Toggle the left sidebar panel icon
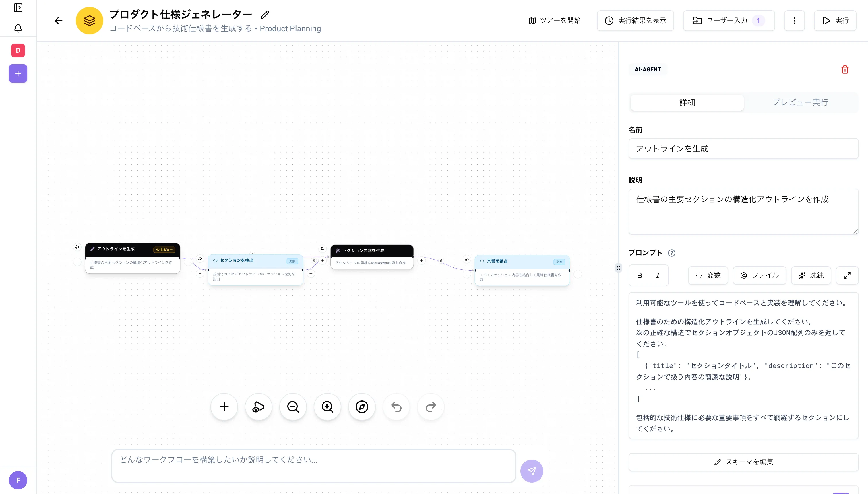This screenshot has height=494, width=868. click(18, 7)
